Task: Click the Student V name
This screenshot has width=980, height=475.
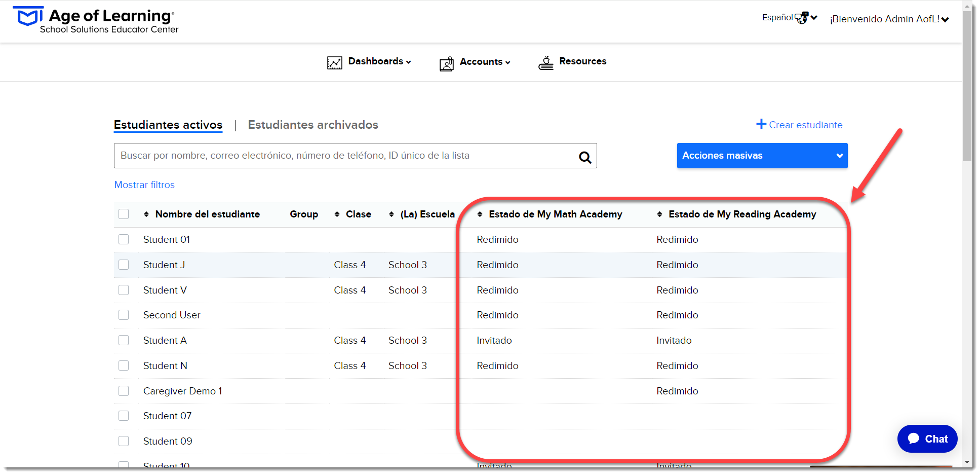Action: click(165, 290)
